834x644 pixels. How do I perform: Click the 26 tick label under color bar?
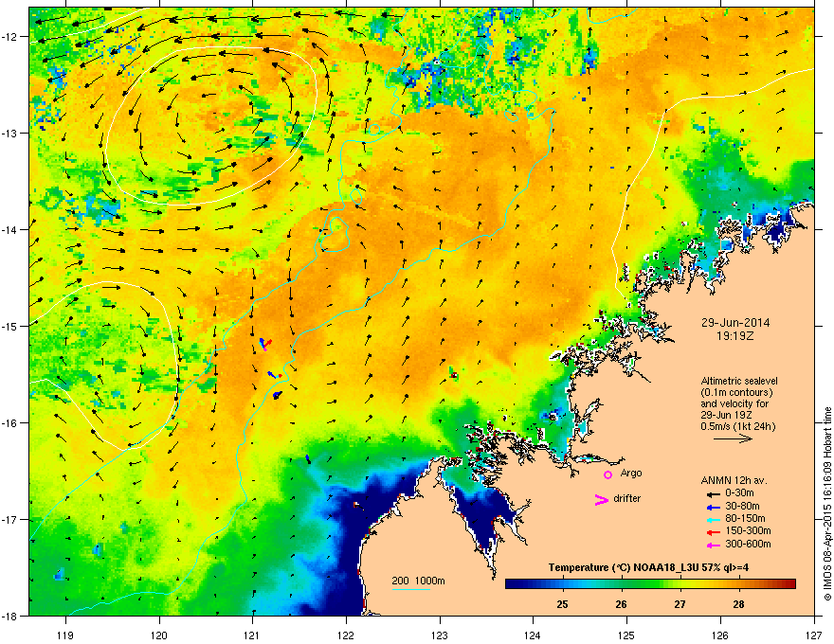click(621, 604)
